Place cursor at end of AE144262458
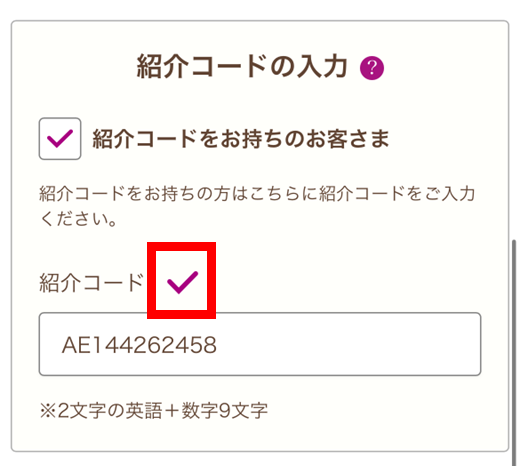520x466 pixels. pyautogui.click(x=218, y=345)
